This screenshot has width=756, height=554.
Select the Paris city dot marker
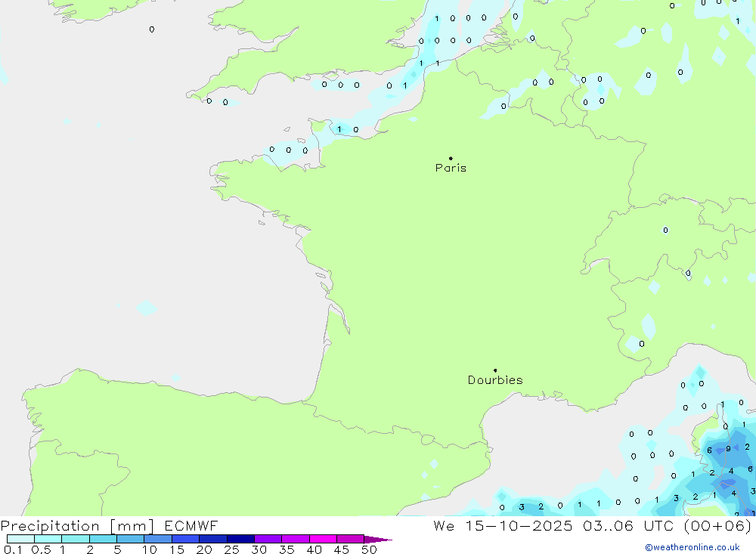(x=451, y=158)
